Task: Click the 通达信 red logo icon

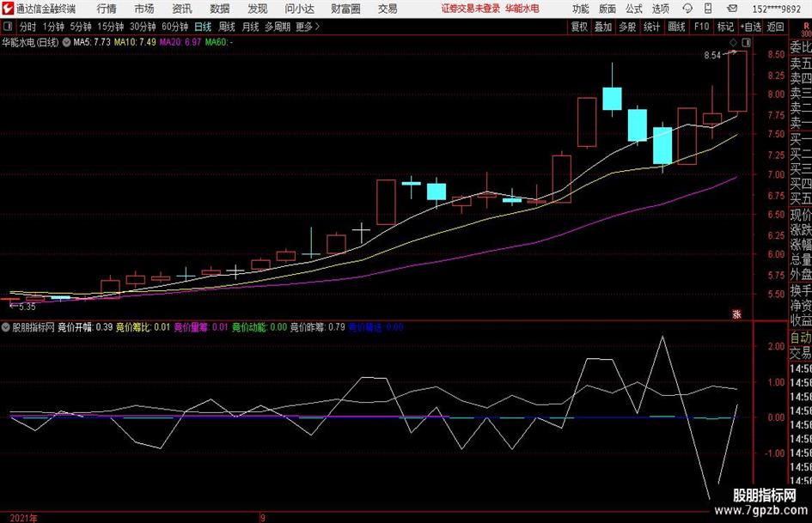Action: click(x=8, y=9)
